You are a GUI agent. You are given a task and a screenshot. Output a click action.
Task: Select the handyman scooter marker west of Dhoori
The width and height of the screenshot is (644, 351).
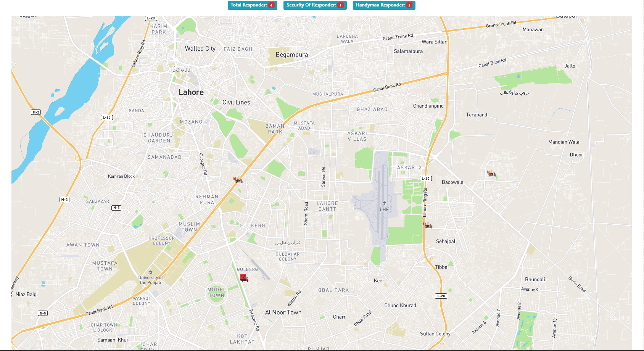tap(491, 173)
